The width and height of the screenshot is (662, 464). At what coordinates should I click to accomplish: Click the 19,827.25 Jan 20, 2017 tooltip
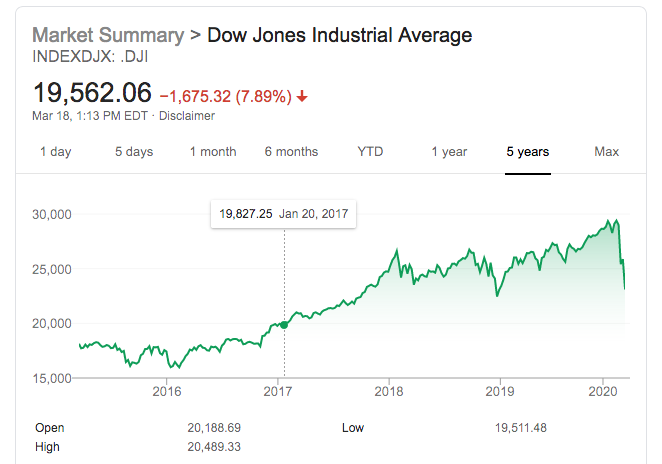[284, 214]
